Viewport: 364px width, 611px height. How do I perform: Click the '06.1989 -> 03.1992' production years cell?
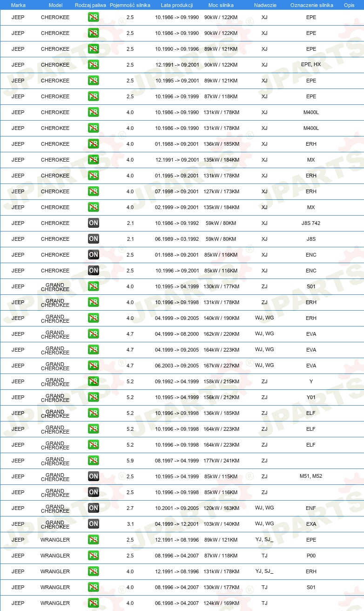pos(177,239)
